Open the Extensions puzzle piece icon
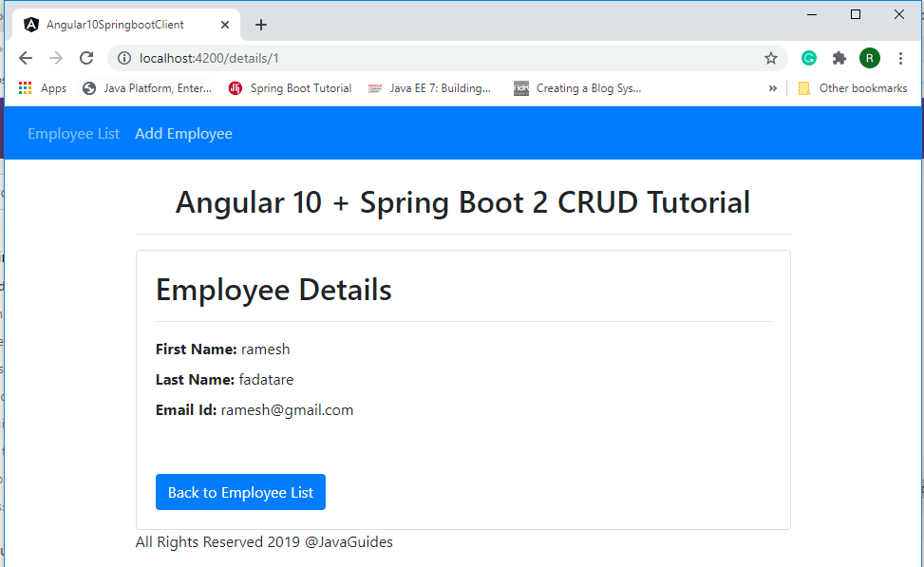This screenshot has height=567, width=924. tap(839, 58)
